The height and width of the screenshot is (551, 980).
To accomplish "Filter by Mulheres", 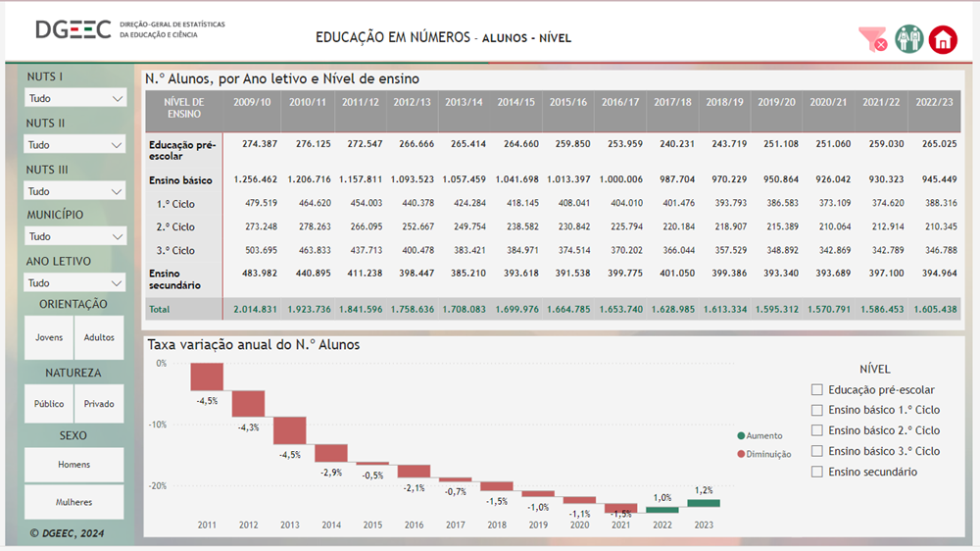I will point(74,502).
